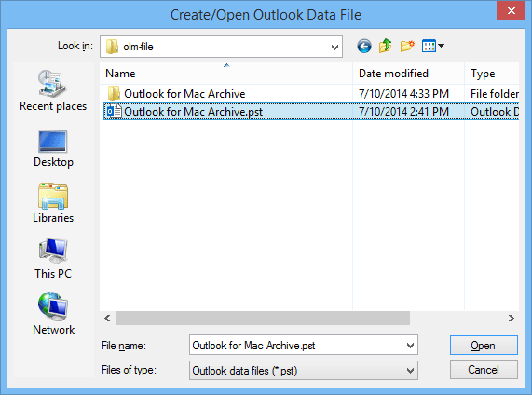Open This PC location
Image resolution: width=532 pixels, height=395 pixels.
tap(53, 259)
